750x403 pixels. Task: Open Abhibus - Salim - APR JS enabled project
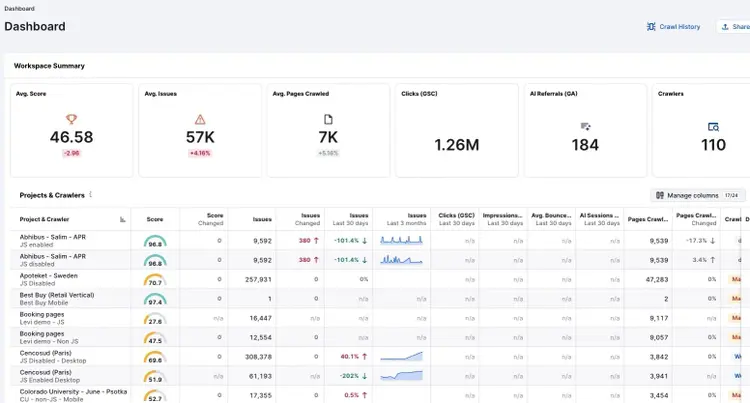tap(53, 240)
